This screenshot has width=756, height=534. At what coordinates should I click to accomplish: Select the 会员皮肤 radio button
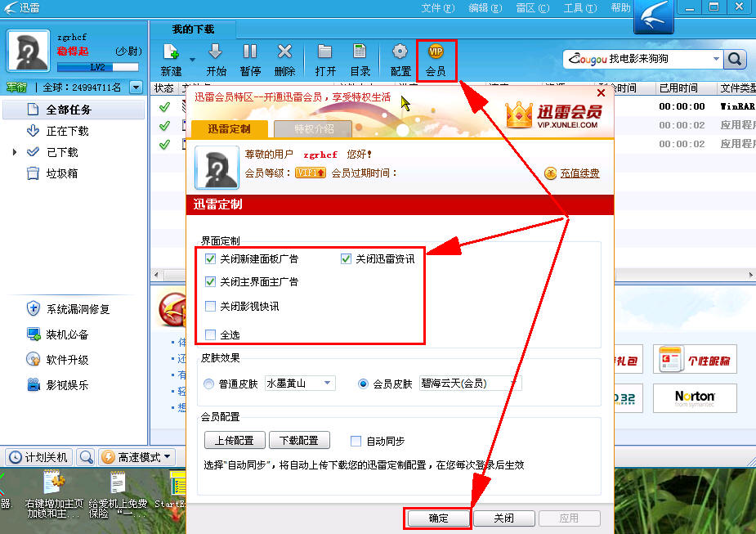363,384
